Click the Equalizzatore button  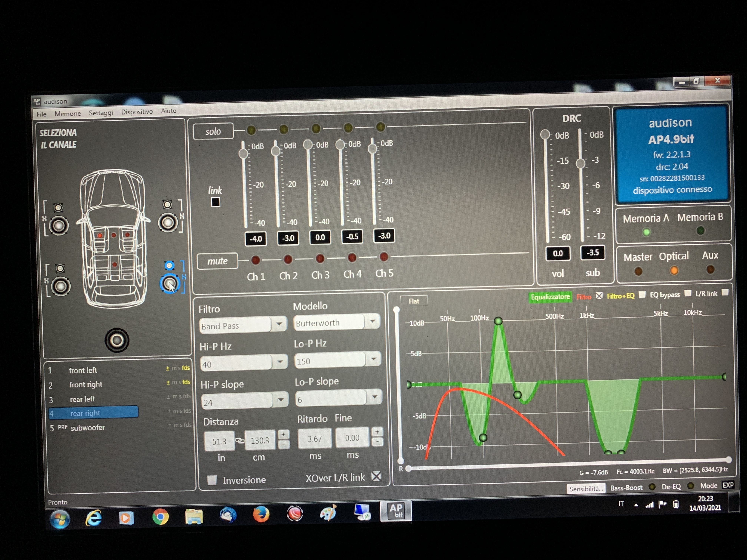click(550, 297)
